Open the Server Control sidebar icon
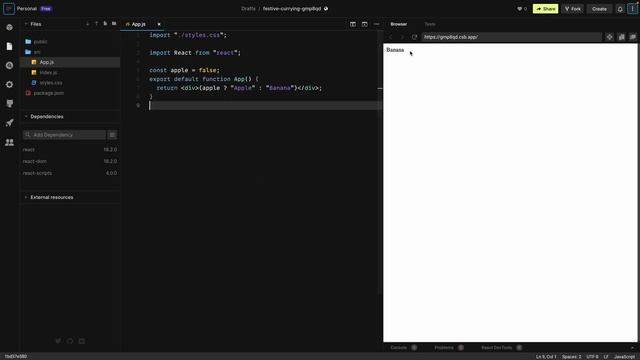The width and height of the screenshot is (640, 360). (9, 104)
